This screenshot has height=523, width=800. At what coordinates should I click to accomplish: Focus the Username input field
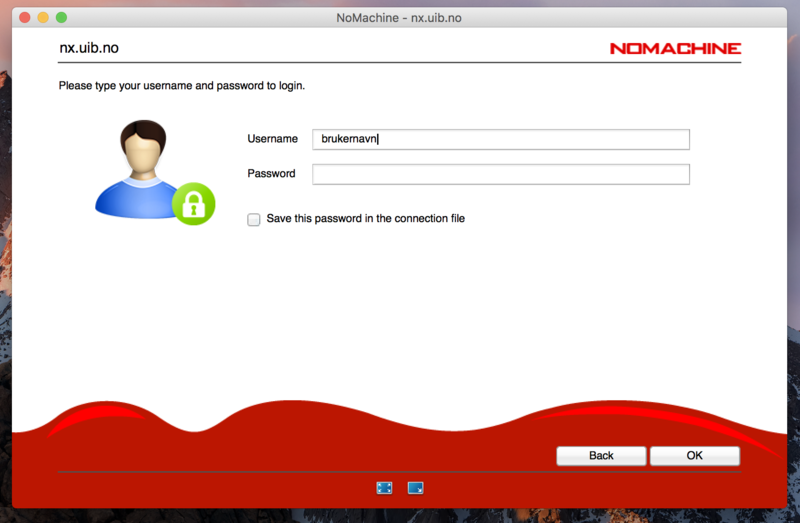pos(500,140)
